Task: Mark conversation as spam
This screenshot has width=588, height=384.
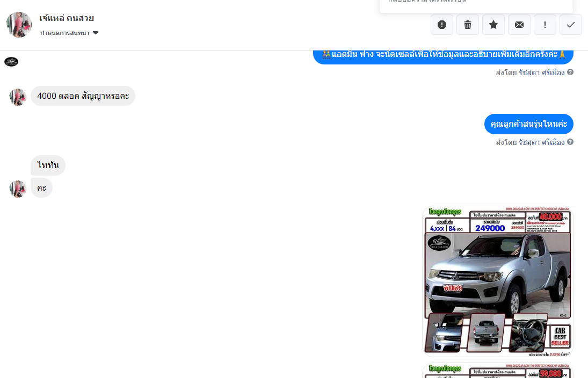Action: coord(442,25)
